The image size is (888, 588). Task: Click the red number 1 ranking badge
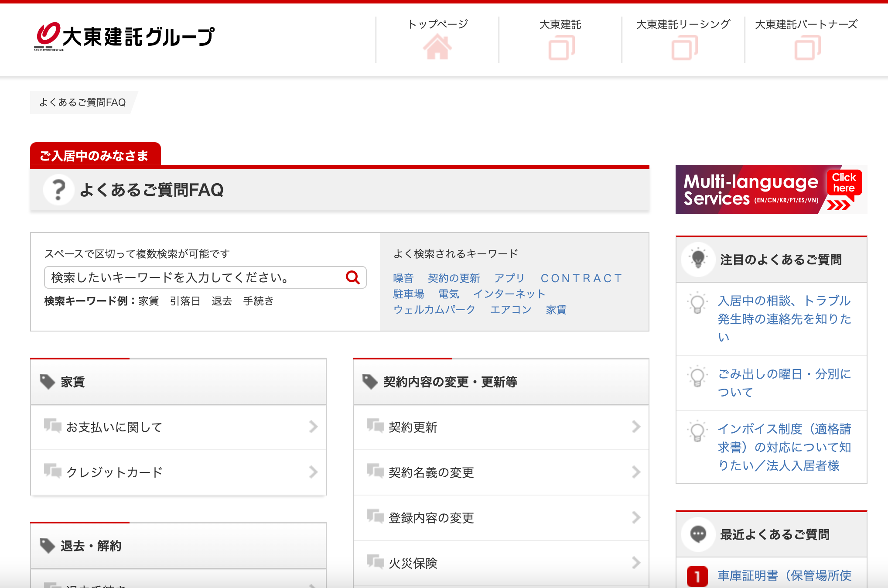pyautogui.click(x=697, y=576)
